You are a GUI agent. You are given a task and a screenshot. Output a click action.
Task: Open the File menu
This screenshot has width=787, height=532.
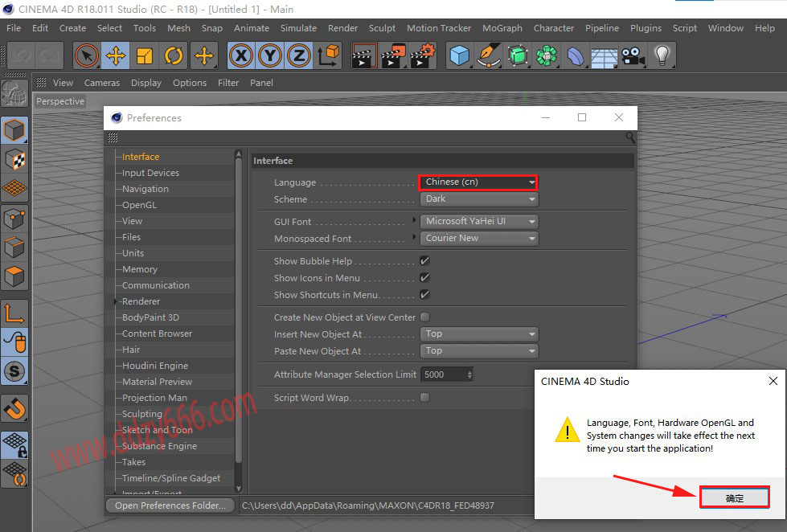[x=14, y=28]
